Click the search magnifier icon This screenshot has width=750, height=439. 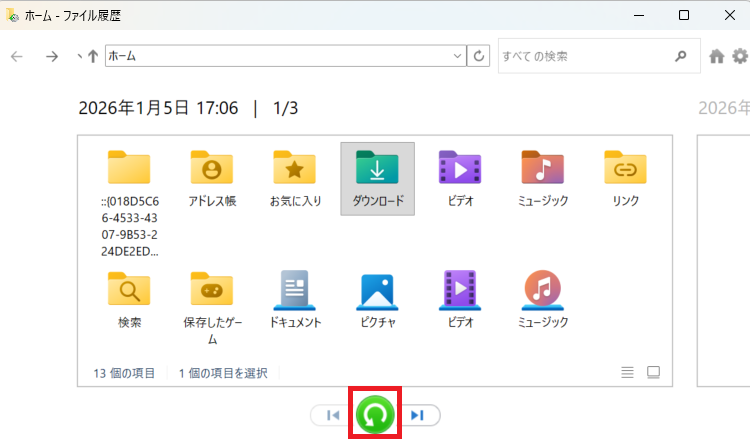tap(681, 57)
